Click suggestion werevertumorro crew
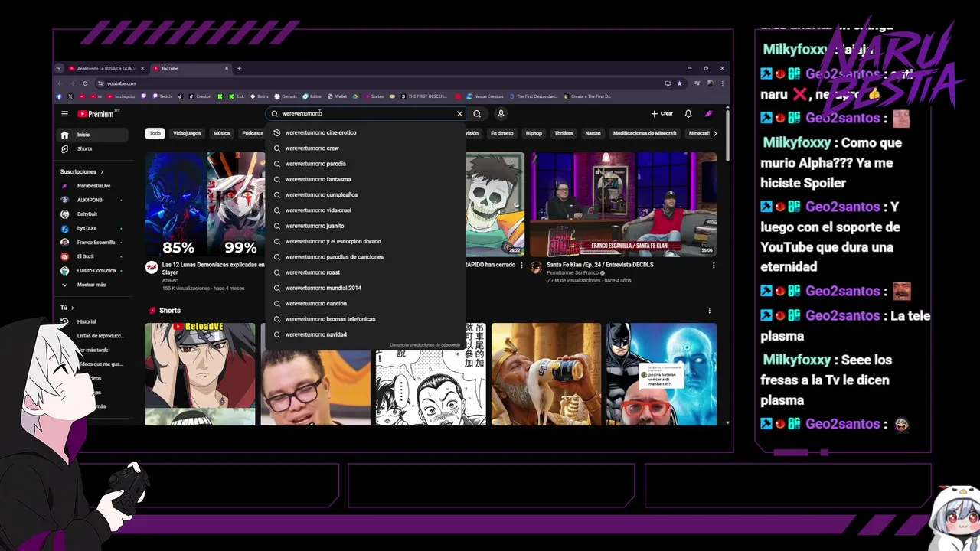This screenshot has height=551, width=980. pos(365,148)
